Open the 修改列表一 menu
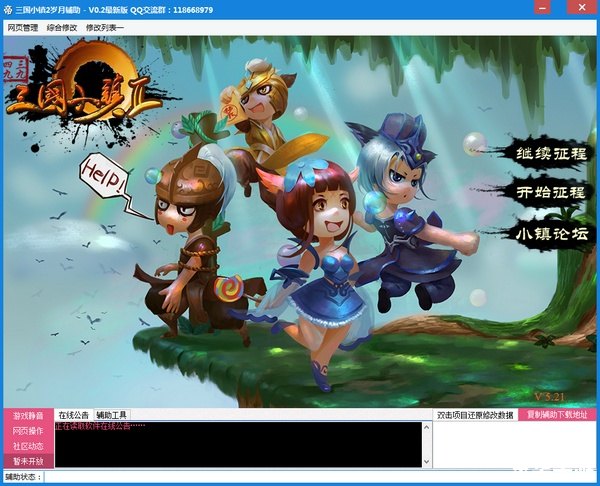The image size is (600, 486). click(105, 28)
